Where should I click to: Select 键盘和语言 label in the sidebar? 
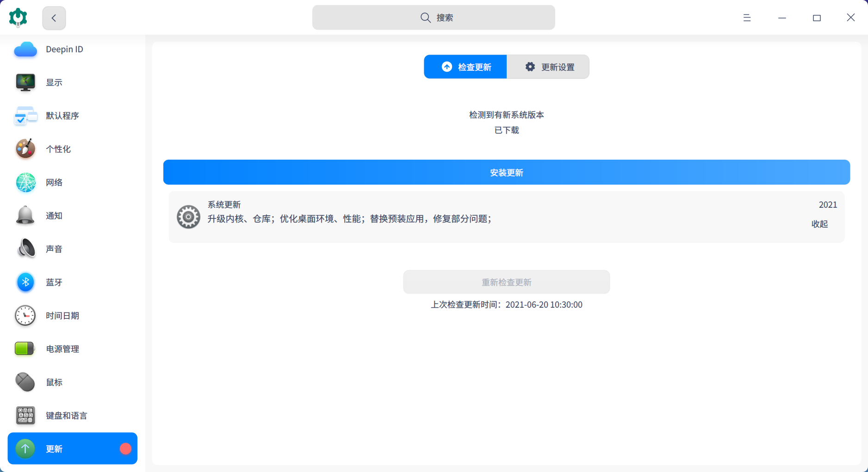tap(67, 416)
